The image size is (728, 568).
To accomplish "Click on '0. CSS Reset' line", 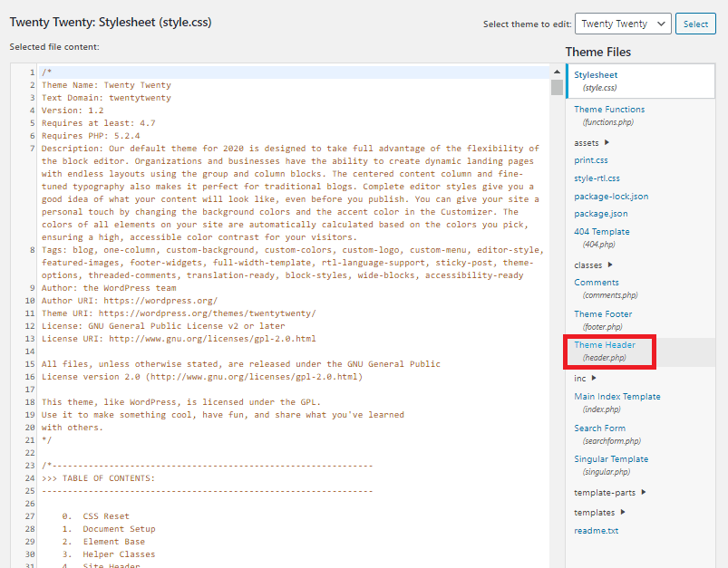I will 95,516.
